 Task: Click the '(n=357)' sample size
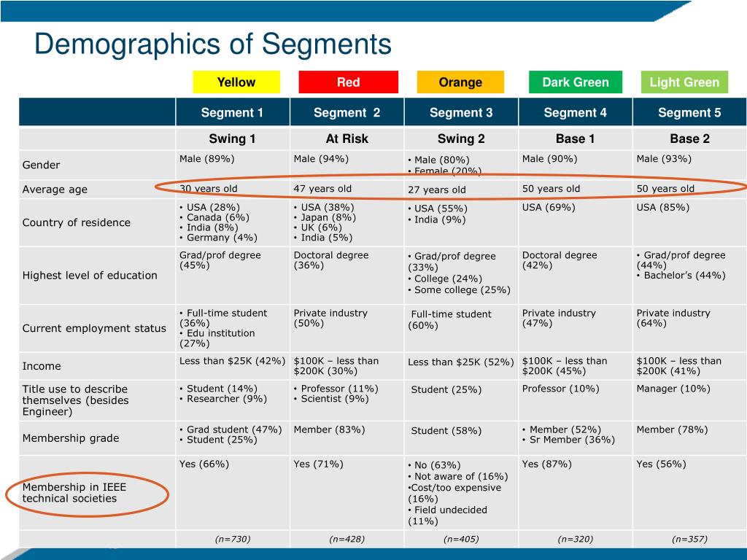tap(689, 539)
